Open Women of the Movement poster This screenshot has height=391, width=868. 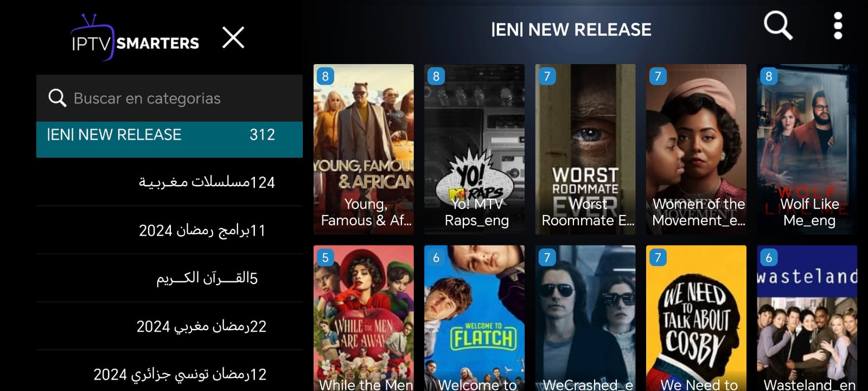pos(696,149)
